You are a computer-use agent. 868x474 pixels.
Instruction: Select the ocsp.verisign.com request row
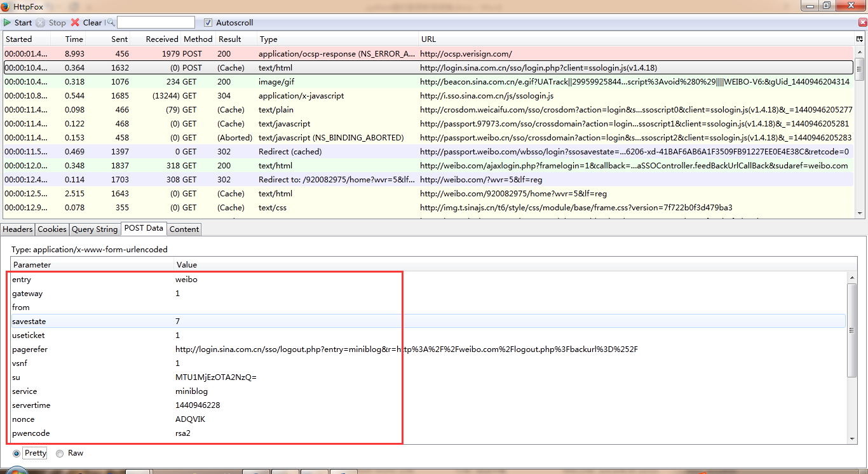[x=428, y=53]
